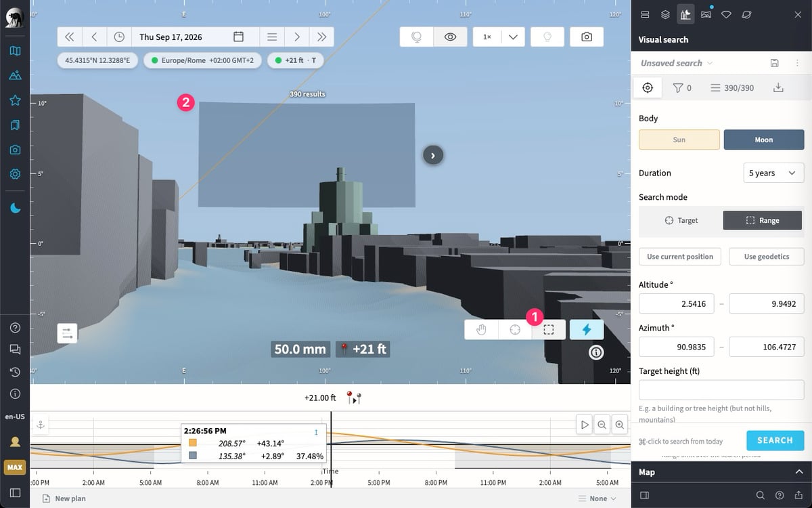Open the terrain mountains icon in sidebar
The height and width of the screenshot is (508, 812).
15,75
